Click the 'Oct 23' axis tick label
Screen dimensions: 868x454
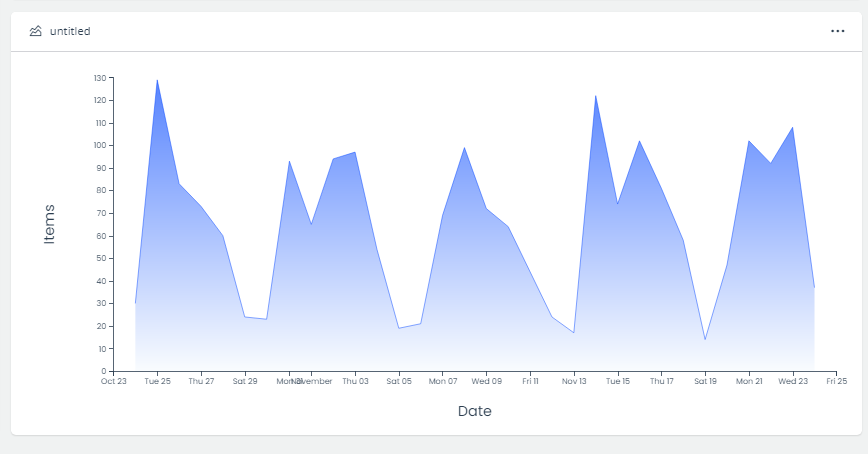(113, 381)
